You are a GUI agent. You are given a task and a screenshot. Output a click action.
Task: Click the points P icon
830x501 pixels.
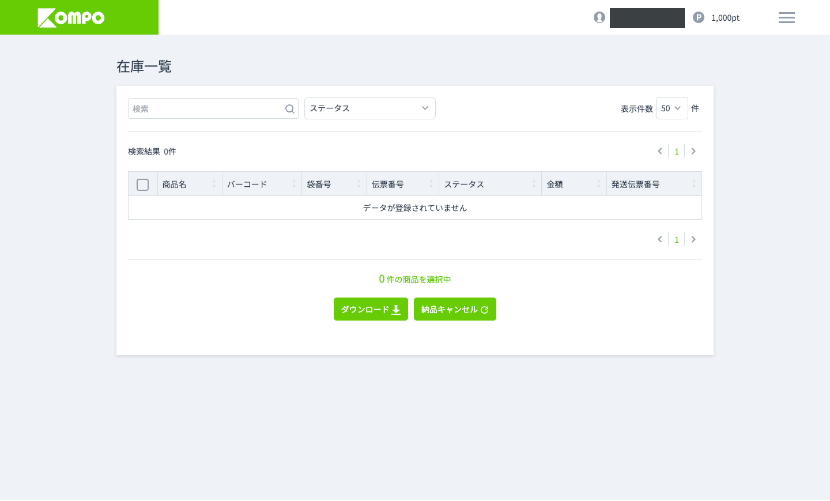click(x=699, y=17)
